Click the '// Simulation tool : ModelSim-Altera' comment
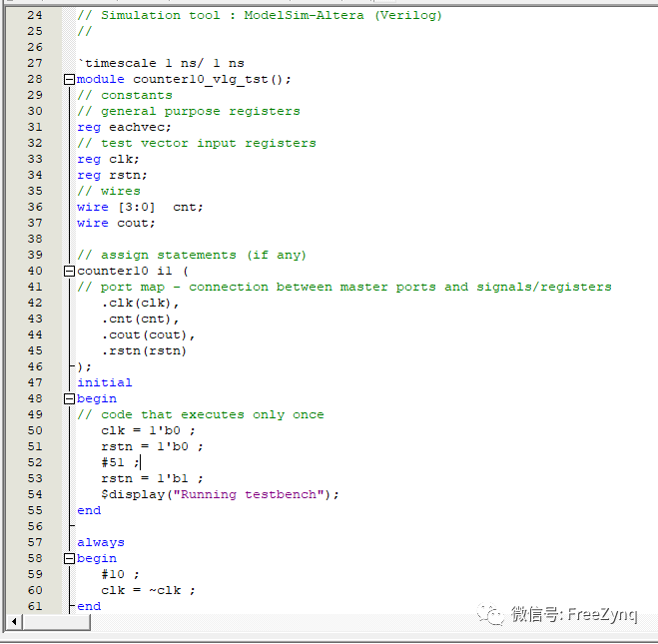 260,16
